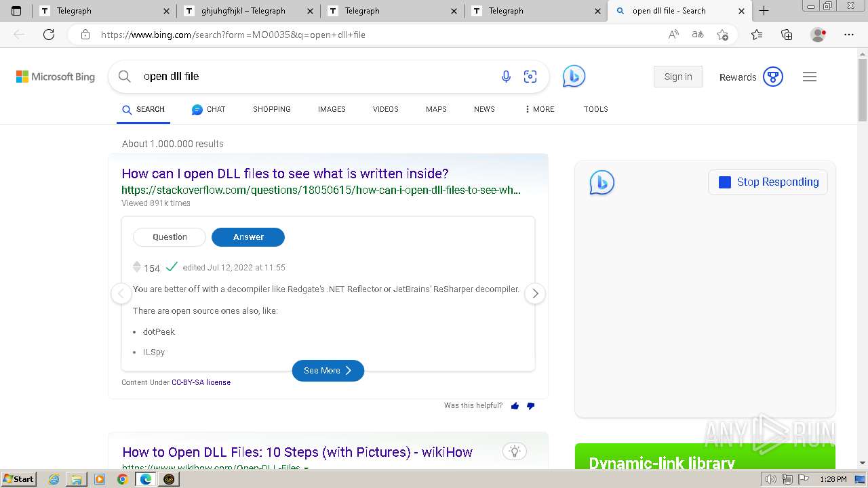868x488 pixels.
Task: Click the 'About 1.000.000 results' text
Action: coord(172,144)
